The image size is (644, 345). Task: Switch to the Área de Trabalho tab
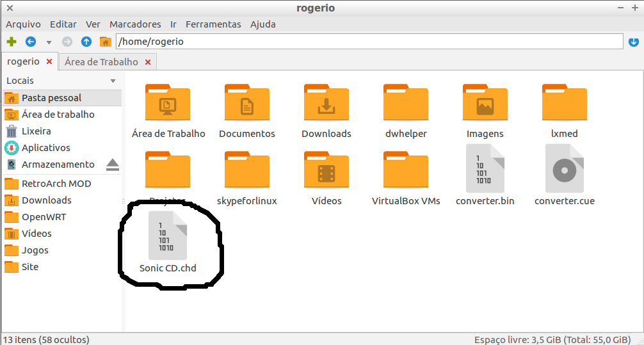(101, 62)
